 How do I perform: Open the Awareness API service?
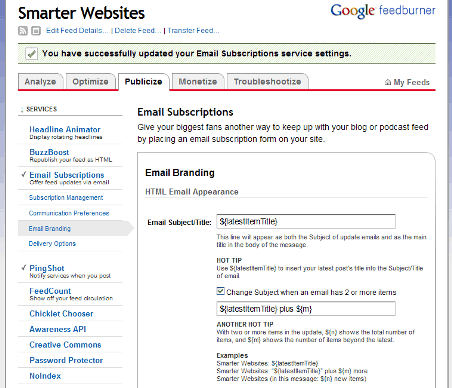pos(58,329)
